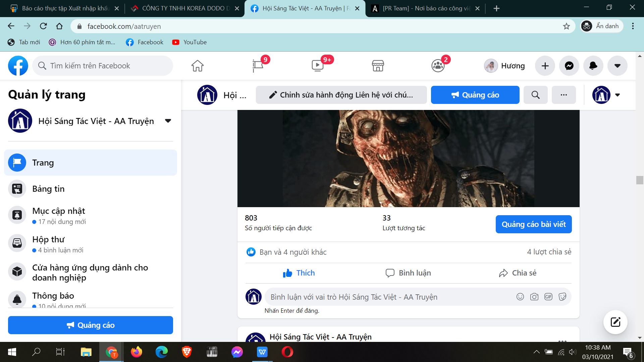
Task: Insert an emoji in the comment
Action: tap(520, 297)
